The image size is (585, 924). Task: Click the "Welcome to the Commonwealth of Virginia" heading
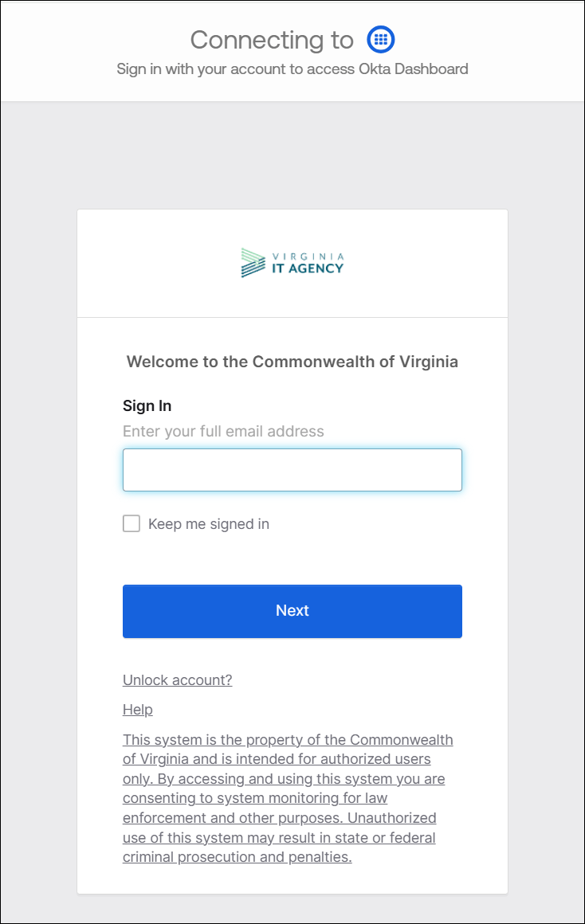(292, 362)
